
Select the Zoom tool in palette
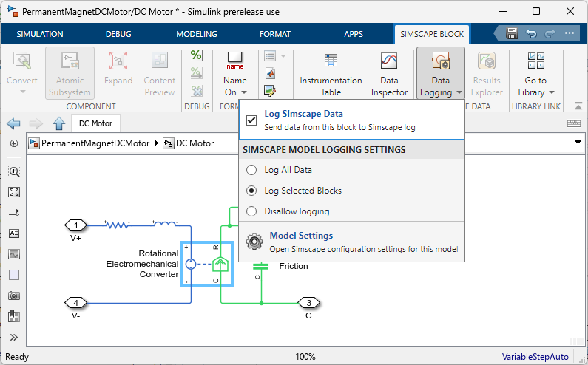click(x=14, y=171)
